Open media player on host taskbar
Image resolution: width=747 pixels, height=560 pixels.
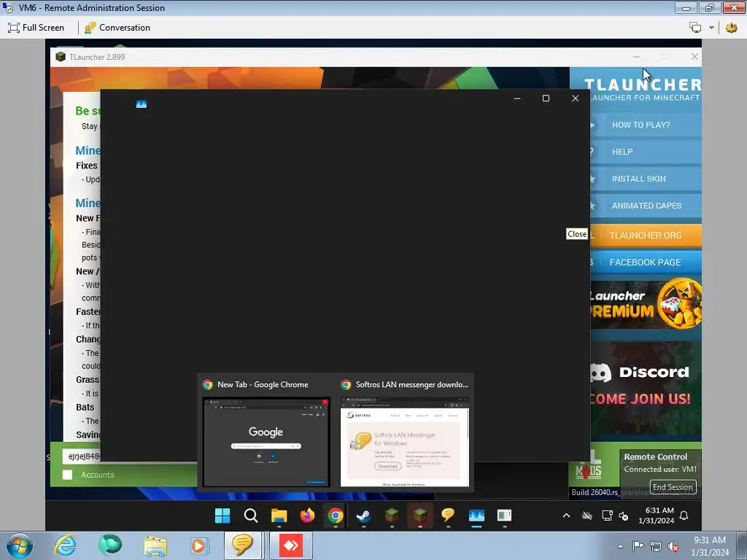click(198, 545)
